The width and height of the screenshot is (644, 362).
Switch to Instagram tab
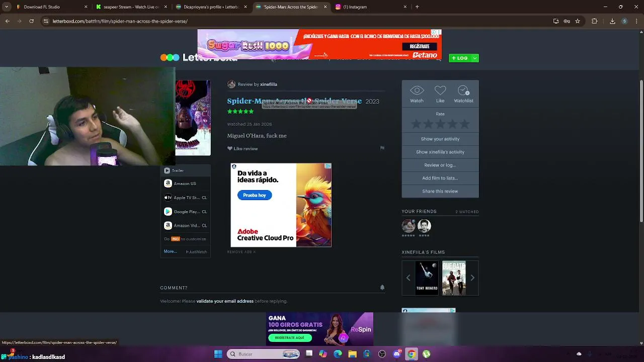[370, 7]
